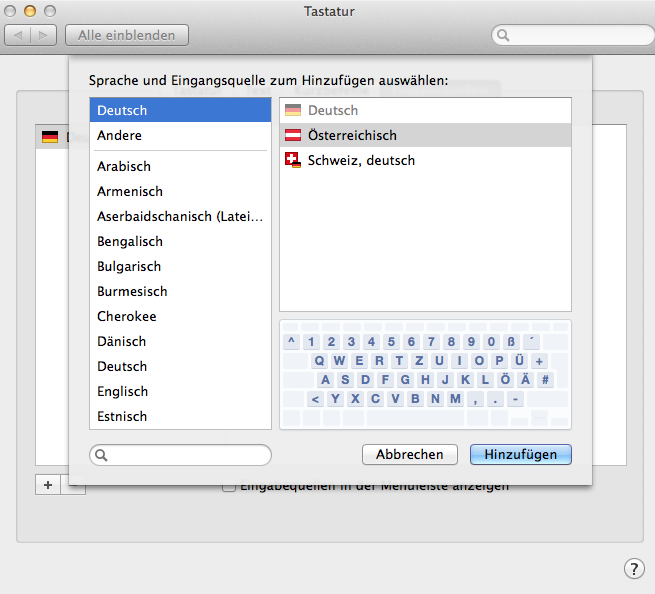Click the magnifier icon in toolbar search
Image resolution: width=655 pixels, height=594 pixels.
(503, 36)
